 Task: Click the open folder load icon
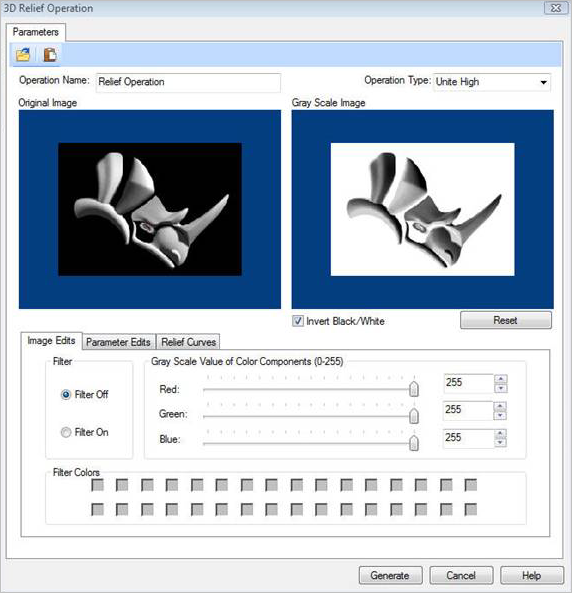(x=23, y=54)
